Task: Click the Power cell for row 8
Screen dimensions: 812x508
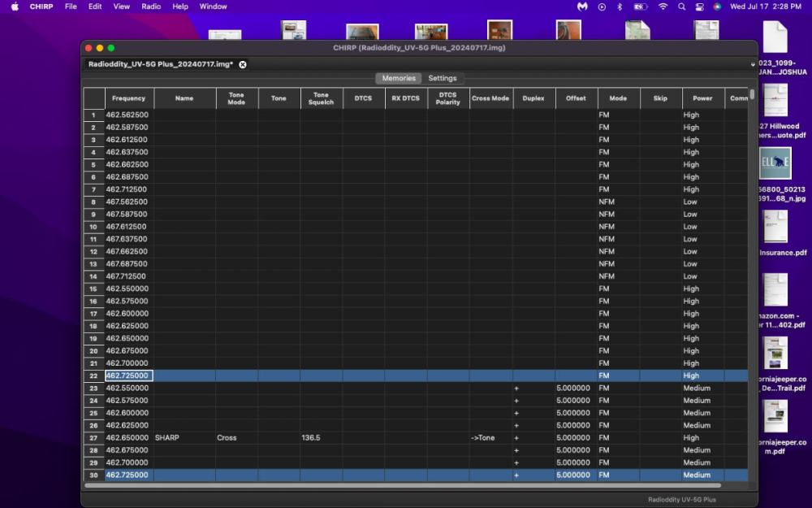Action: tap(703, 202)
